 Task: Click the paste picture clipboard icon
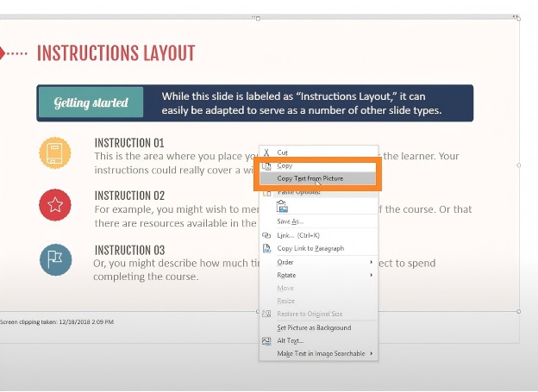click(x=282, y=207)
